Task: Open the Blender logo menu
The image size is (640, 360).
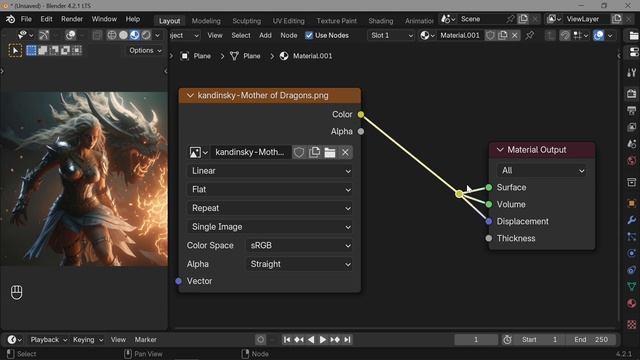Action: tap(10, 19)
